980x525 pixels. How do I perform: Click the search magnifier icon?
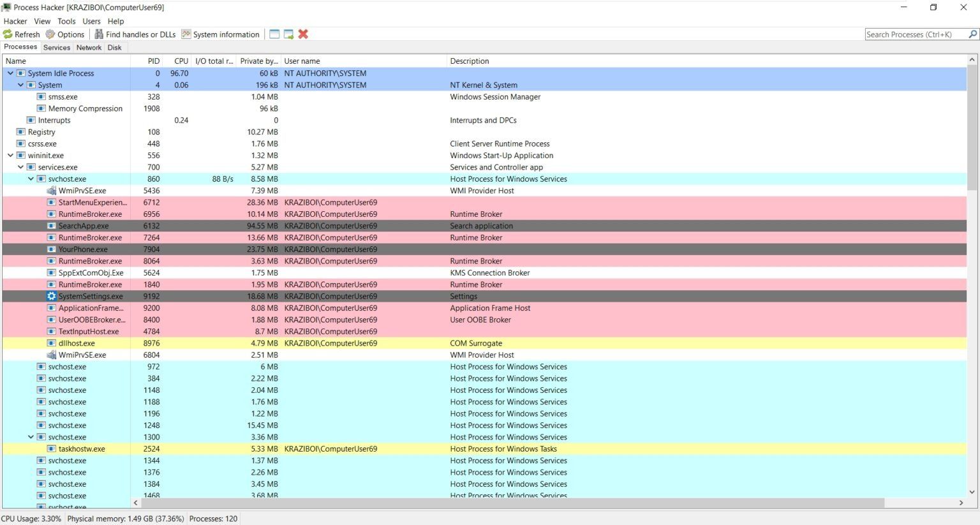click(x=973, y=34)
